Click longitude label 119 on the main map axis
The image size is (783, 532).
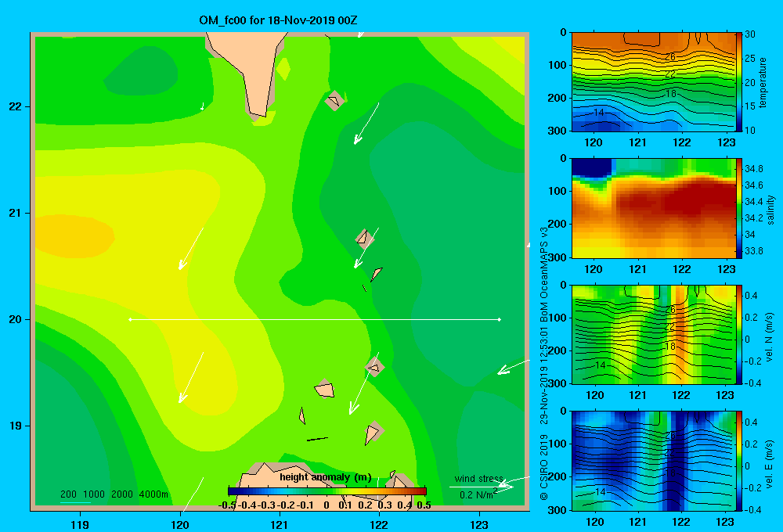coord(80,524)
